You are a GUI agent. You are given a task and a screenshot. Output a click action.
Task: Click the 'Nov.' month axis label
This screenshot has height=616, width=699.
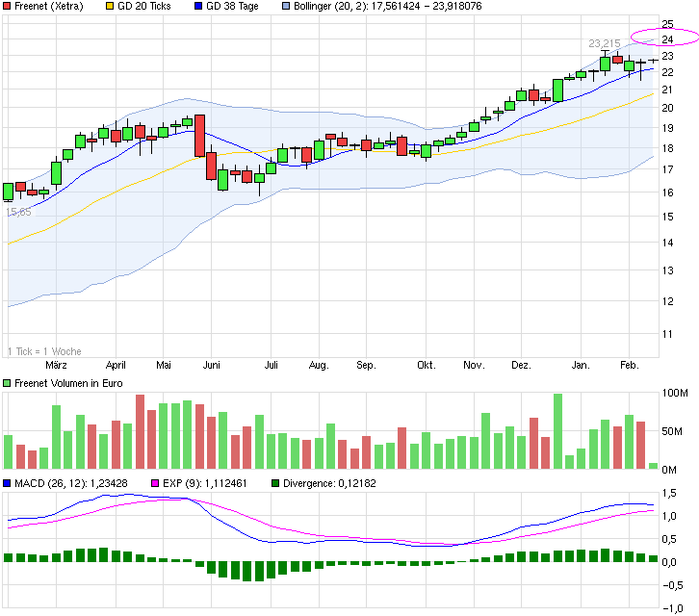tap(474, 365)
